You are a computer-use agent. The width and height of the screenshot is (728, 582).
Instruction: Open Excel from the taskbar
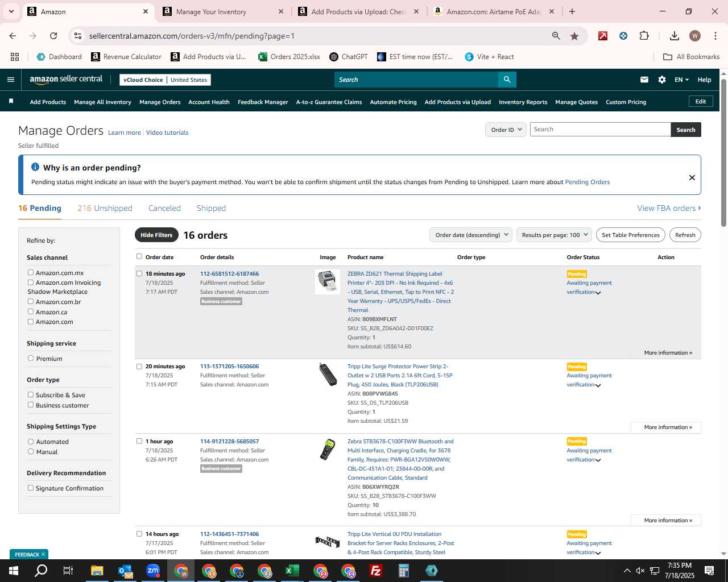point(292,571)
